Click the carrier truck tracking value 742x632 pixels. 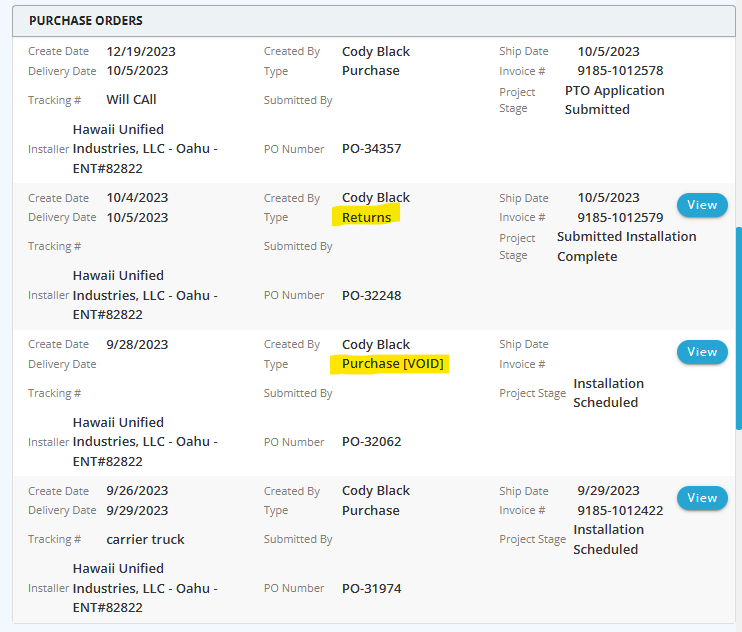pos(145,540)
